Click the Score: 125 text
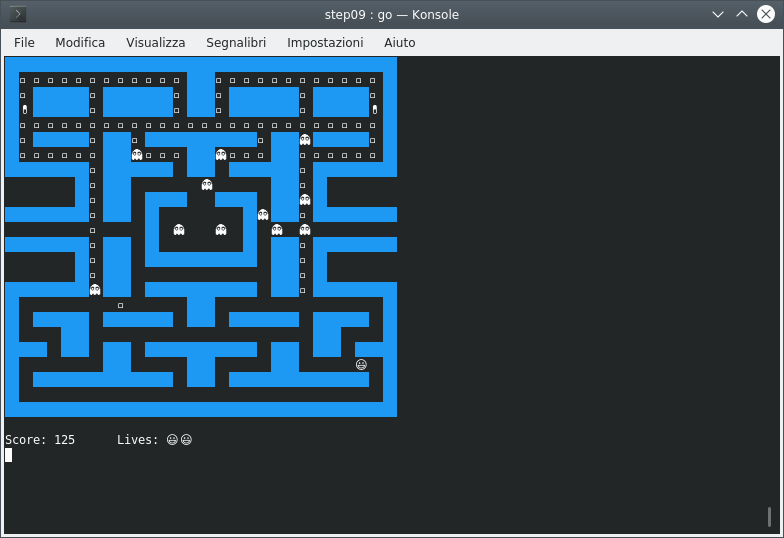Image resolution: width=784 pixels, height=538 pixels. coord(40,440)
